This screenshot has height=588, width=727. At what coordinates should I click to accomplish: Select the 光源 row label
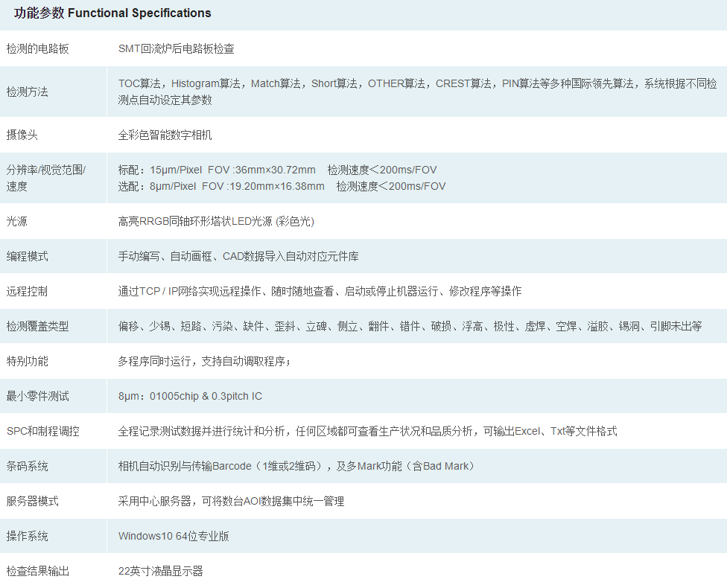[x=16, y=221]
